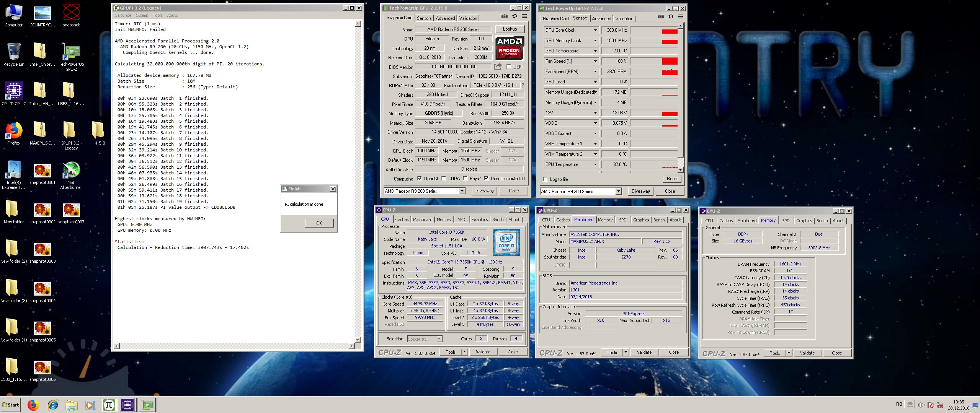Open GPU selector dropdown in GPU-Z Graphics Card window

(462, 191)
